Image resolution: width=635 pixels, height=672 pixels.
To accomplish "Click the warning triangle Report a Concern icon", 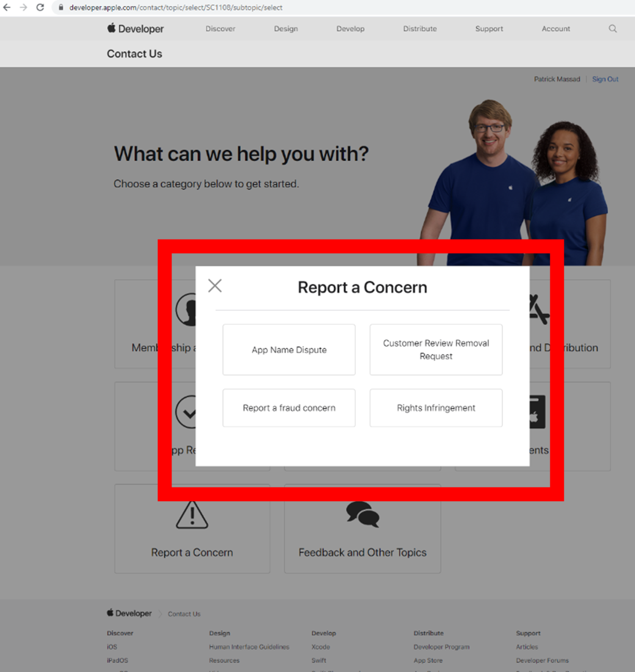I will click(x=192, y=516).
